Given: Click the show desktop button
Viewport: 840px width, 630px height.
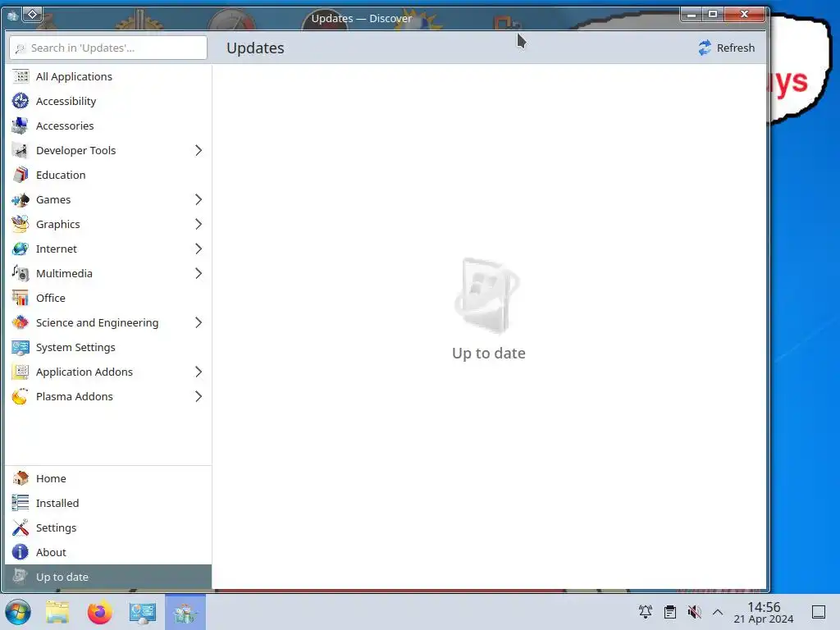Looking at the screenshot, I should (x=819, y=612).
